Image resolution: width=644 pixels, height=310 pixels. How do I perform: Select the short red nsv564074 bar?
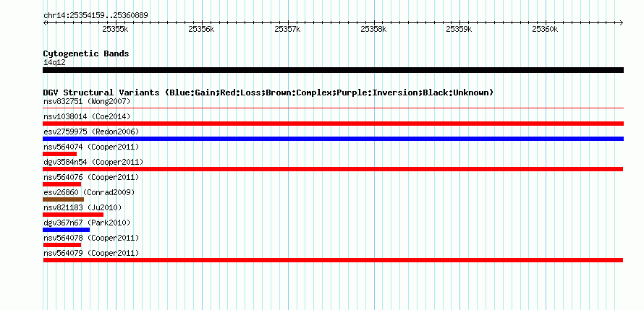59,154
